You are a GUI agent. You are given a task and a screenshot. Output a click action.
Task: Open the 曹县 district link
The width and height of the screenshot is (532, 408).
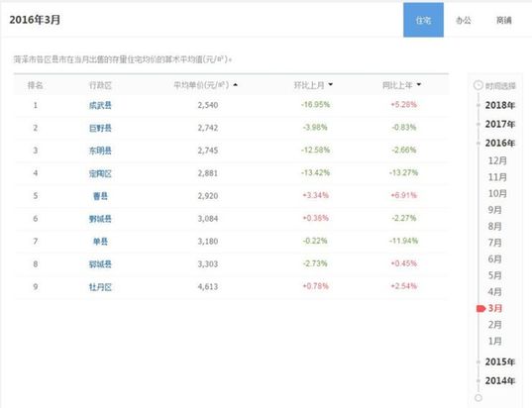click(100, 196)
